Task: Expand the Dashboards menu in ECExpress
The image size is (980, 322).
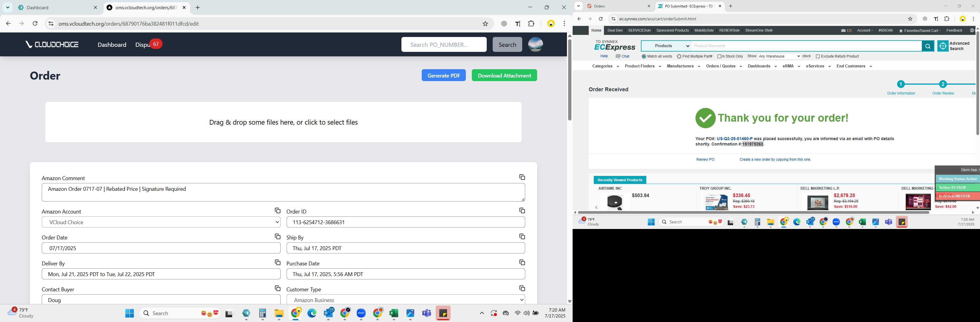Action: [762, 66]
